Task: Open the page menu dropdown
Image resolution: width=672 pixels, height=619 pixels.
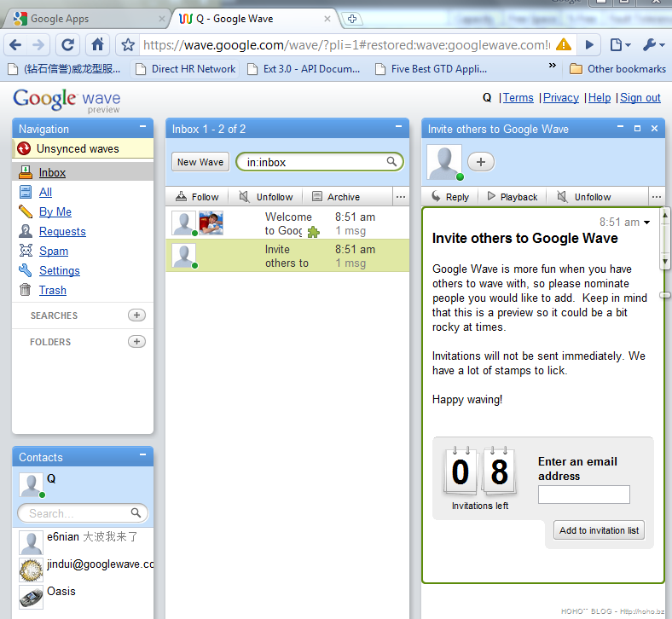Action: pyautogui.click(x=620, y=44)
